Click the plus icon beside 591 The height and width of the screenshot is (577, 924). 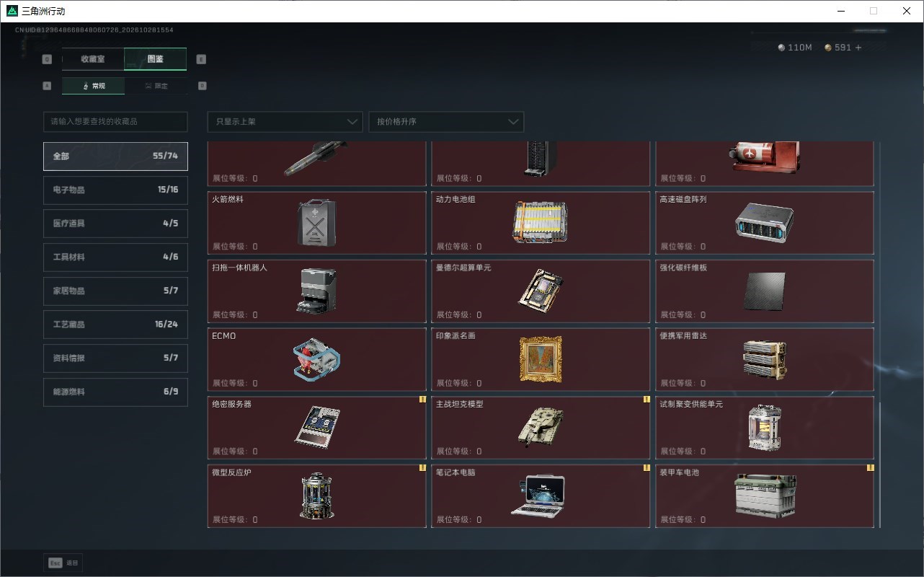pos(858,48)
